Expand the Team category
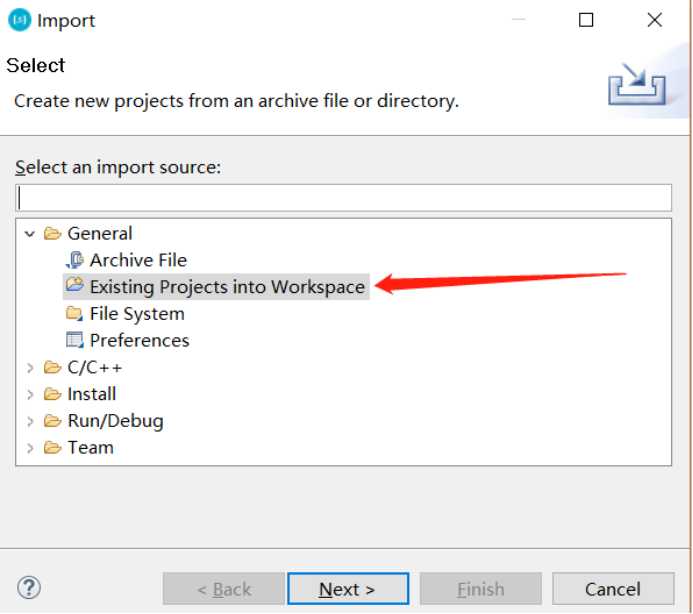This screenshot has width=693, height=614. tap(30, 448)
